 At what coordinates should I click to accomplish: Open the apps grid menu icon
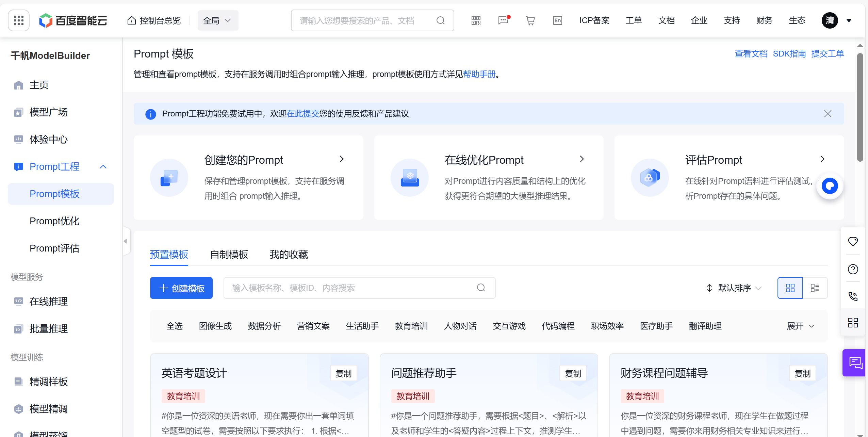[x=19, y=20]
